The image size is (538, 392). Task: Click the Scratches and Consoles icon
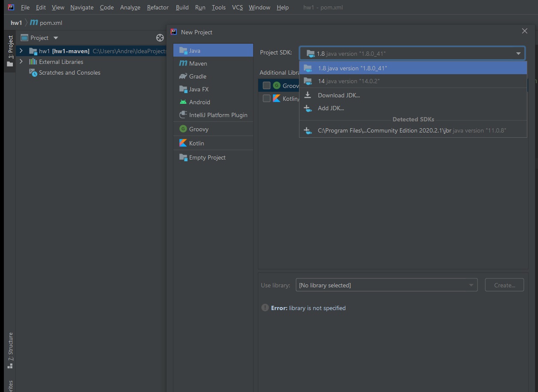tap(33, 72)
